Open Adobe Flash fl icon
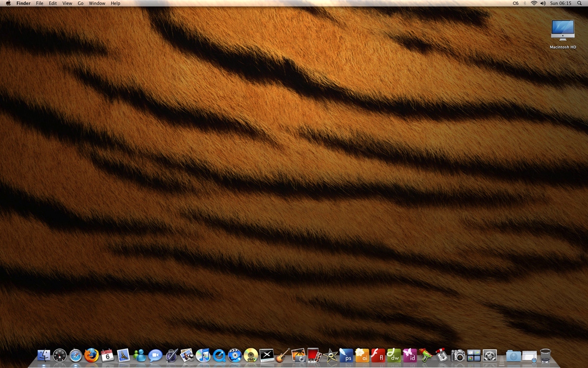This screenshot has height=368, width=588. [x=378, y=355]
